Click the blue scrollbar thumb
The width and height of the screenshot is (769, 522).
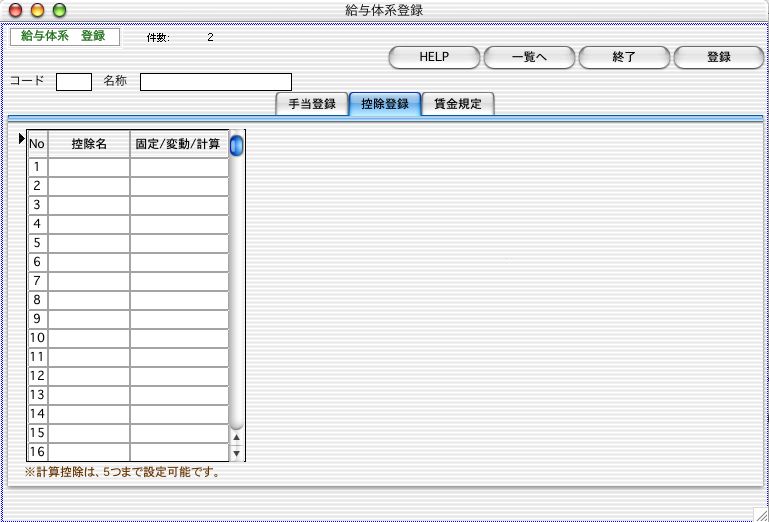pos(237,146)
